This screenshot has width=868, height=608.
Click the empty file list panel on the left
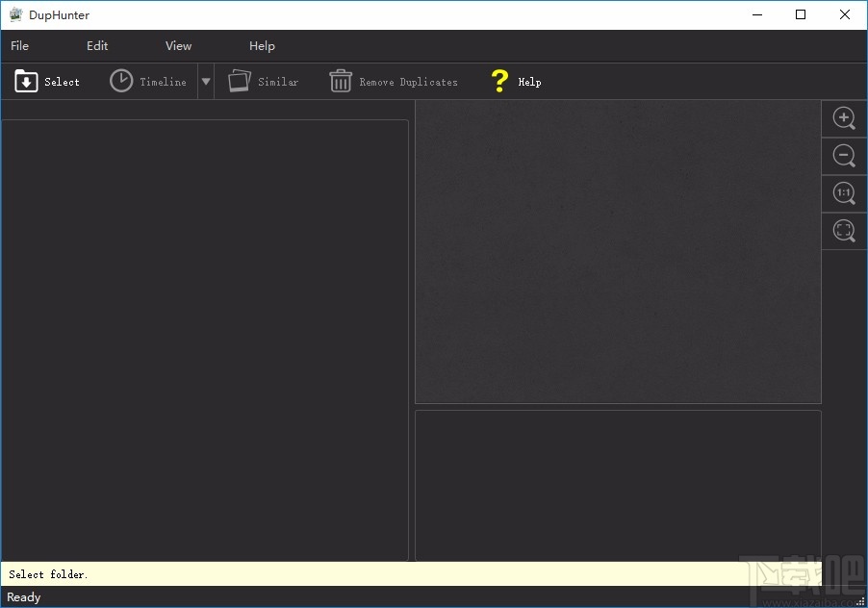click(x=205, y=339)
